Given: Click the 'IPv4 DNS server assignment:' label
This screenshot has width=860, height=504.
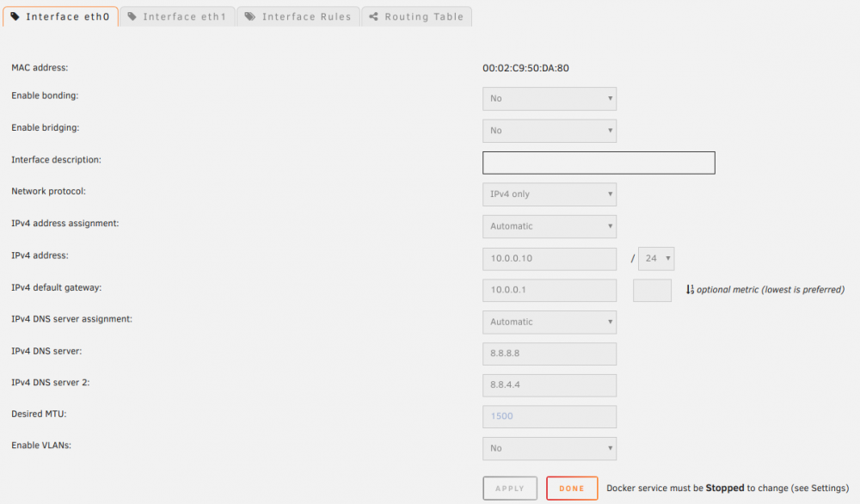Looking at the screenshot, I should point(71,318).
